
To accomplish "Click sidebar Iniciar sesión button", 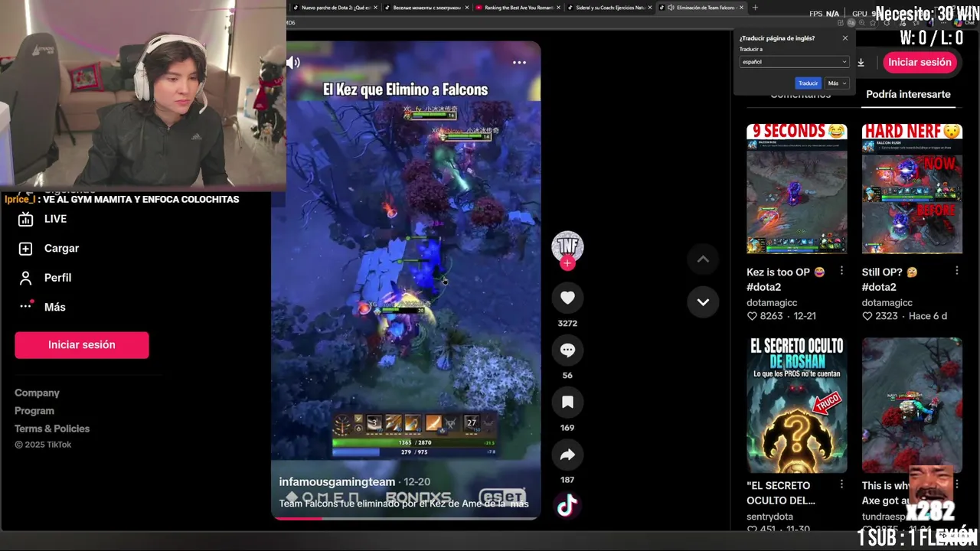I will click(82, 344).
